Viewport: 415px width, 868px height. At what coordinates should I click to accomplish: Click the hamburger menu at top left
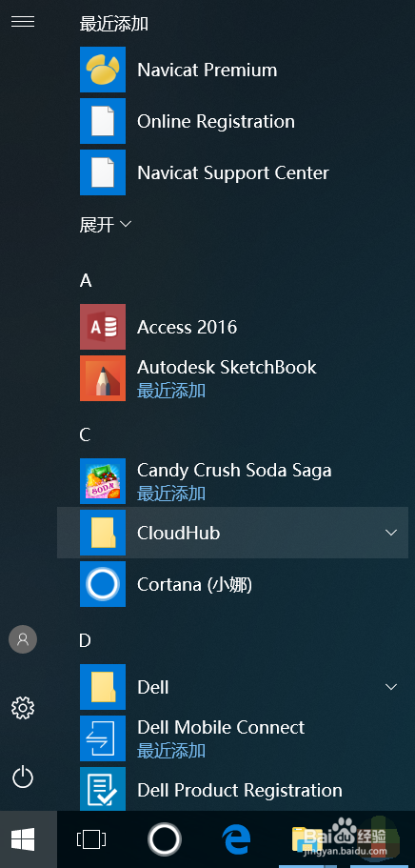click(x=23, y=22)
